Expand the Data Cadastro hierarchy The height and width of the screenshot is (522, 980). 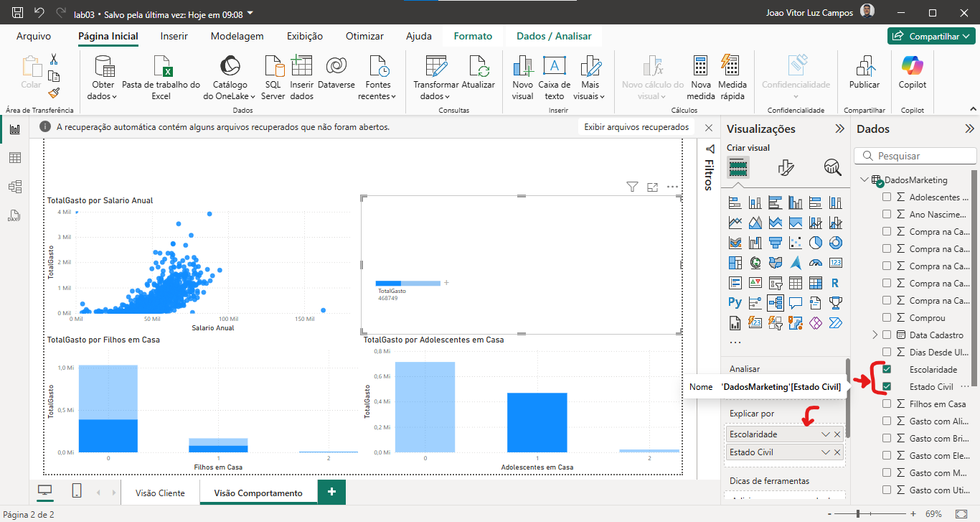[875, 335]
